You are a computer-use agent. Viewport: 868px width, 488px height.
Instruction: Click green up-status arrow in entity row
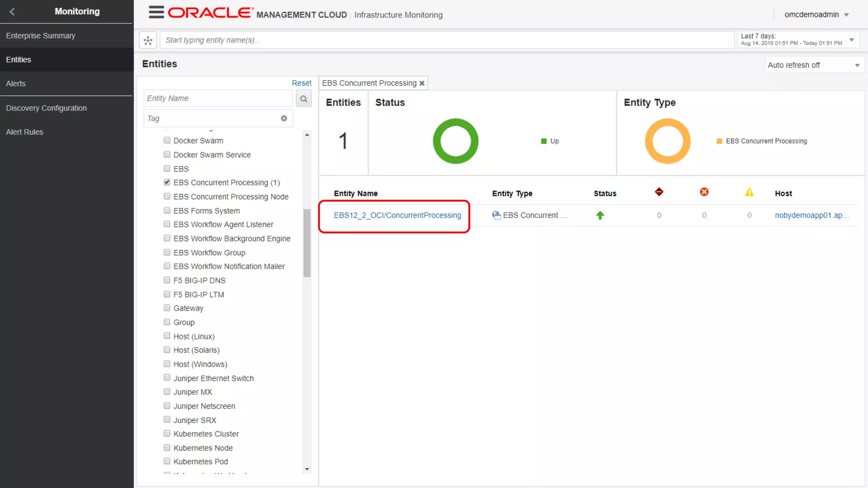600,215
